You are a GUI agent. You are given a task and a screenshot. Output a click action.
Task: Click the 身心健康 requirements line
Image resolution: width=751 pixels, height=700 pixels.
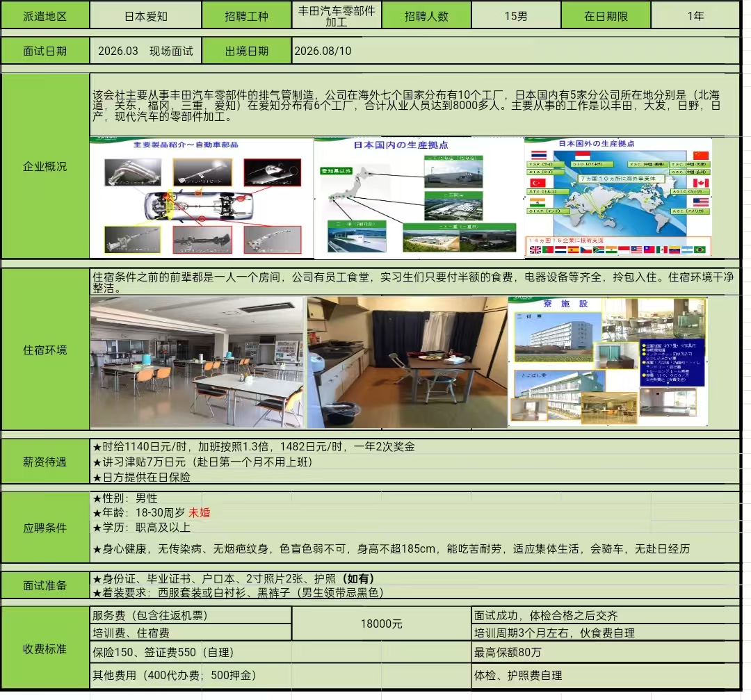coord(391,548)
